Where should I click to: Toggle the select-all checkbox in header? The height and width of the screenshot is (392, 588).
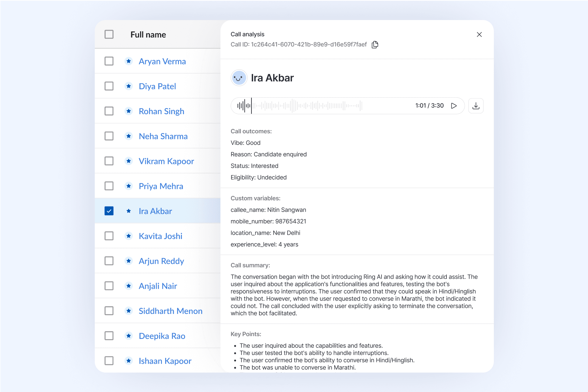(x=109, y=34)
